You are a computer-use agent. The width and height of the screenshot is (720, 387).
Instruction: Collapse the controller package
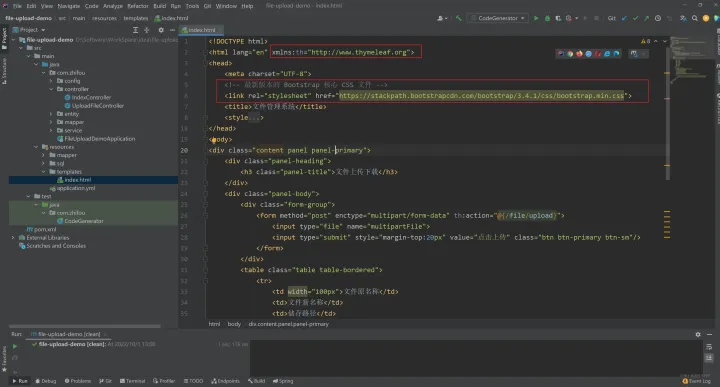pos(51,89)
